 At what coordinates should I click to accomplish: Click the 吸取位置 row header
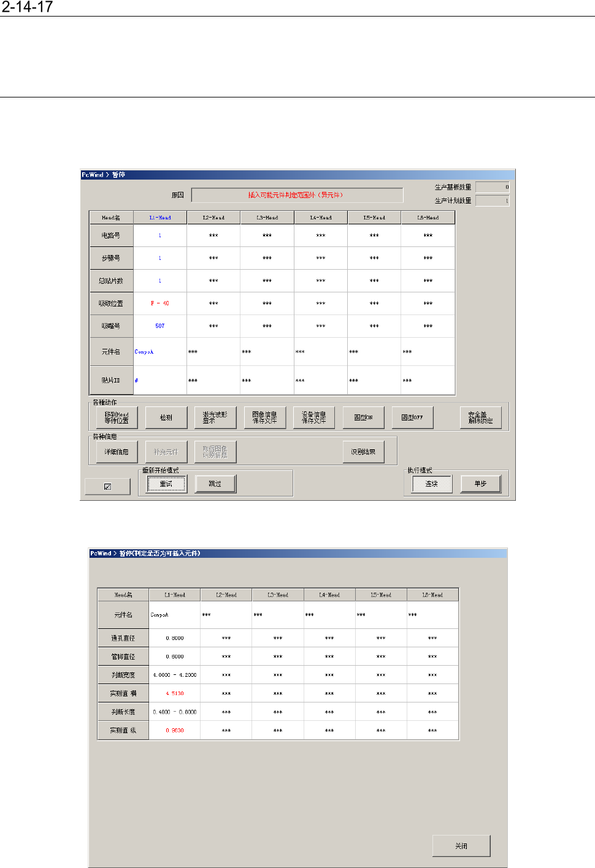click(x=111, y=303)
